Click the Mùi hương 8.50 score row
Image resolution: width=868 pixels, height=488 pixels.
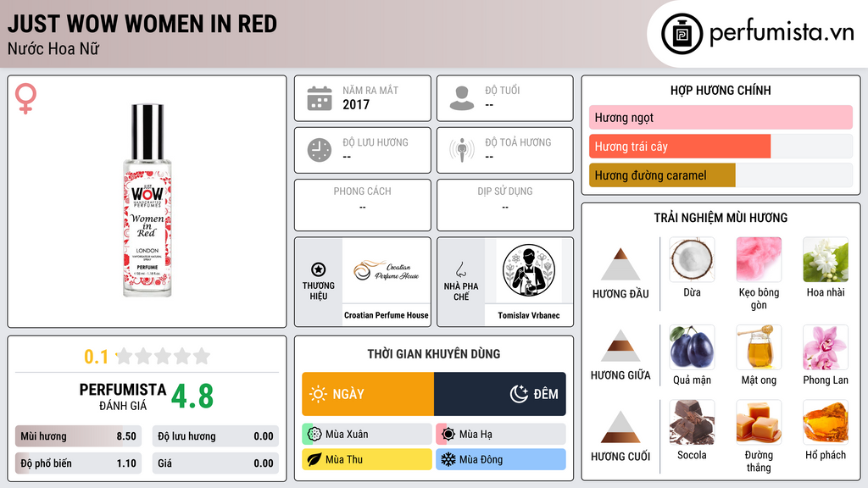[78, 436]
